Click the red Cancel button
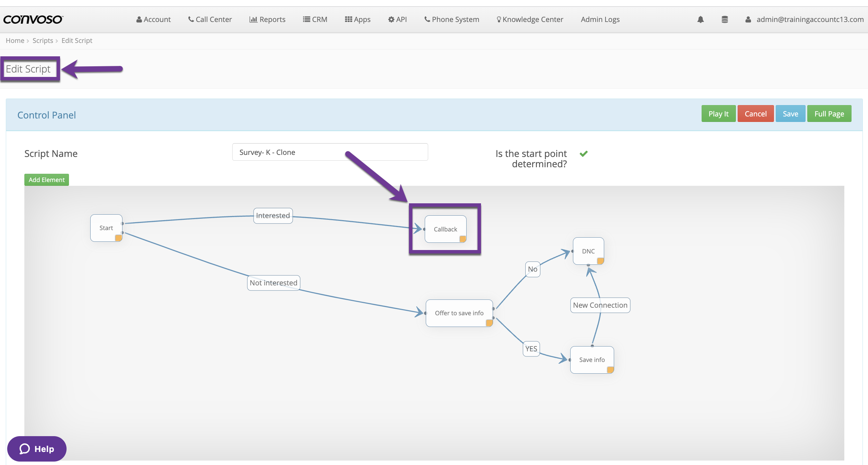 click(755, 114)
